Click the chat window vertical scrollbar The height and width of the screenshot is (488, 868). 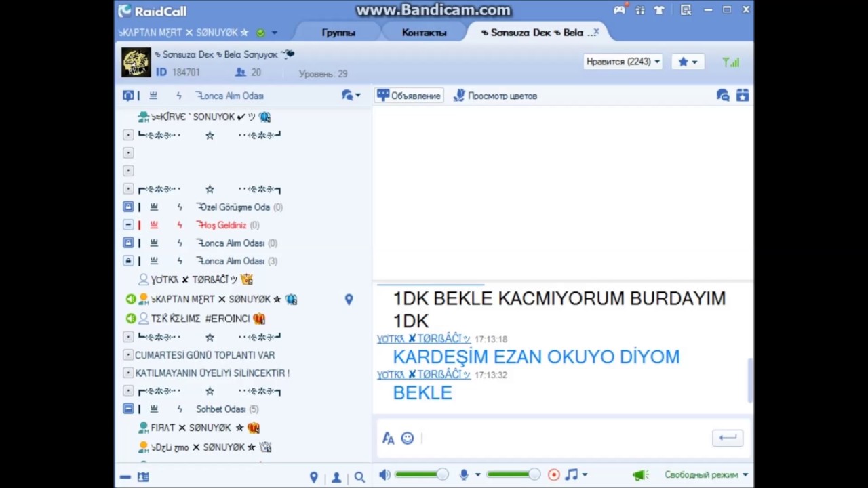(750, 380)
